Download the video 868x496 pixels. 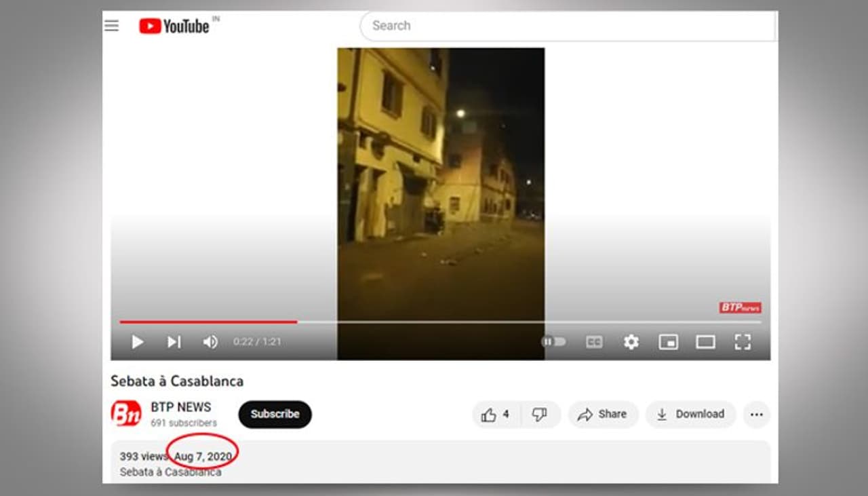pos(690,415)
